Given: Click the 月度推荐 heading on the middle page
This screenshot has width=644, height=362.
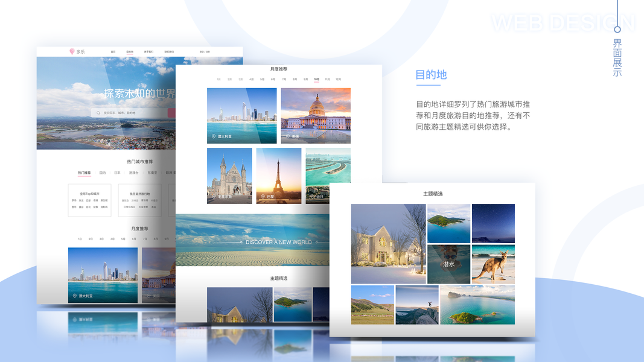Looking at the screenshot, I should pos(279,69).
